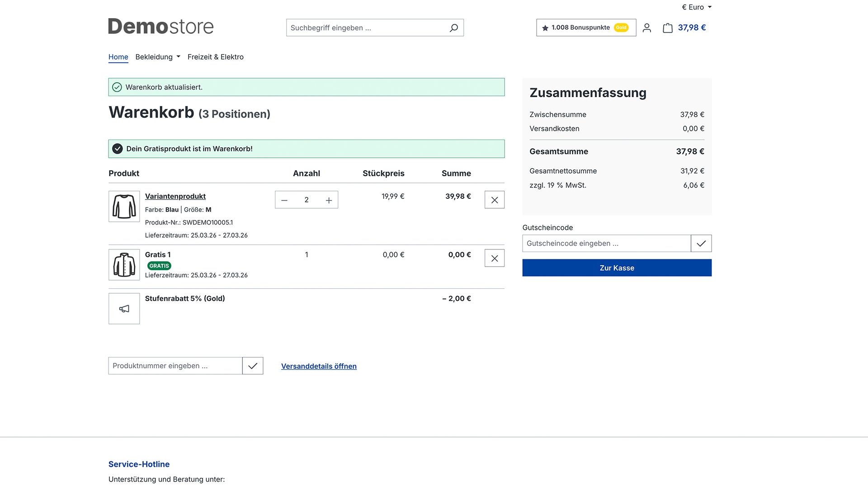
Task: Open the shopping bag cart icon
Action: [x=668, y=28]
